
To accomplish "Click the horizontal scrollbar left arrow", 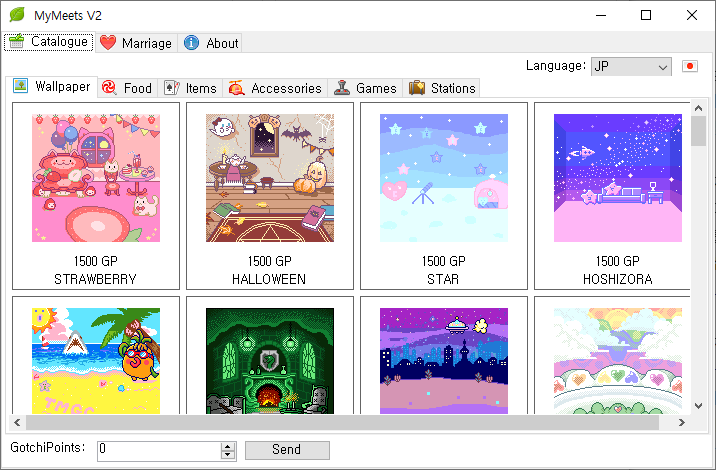I will point(17,422).
